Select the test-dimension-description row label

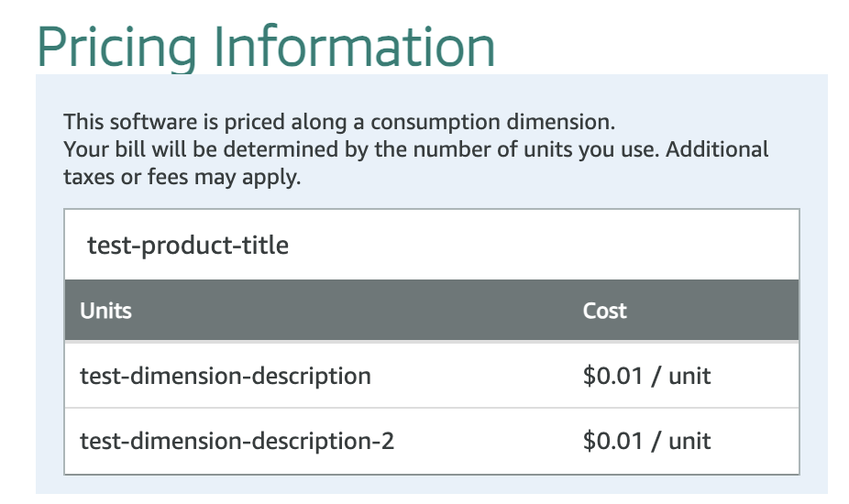point(226,376)
